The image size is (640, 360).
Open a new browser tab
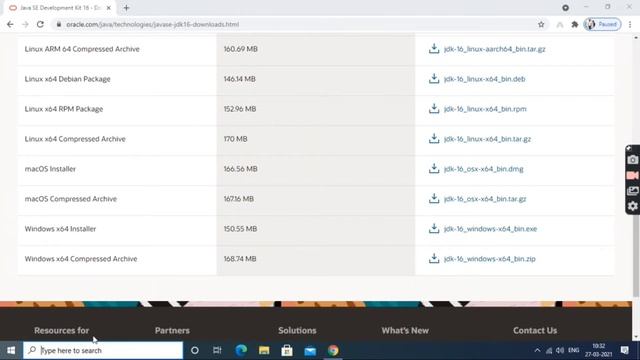(x=126, y=8)
